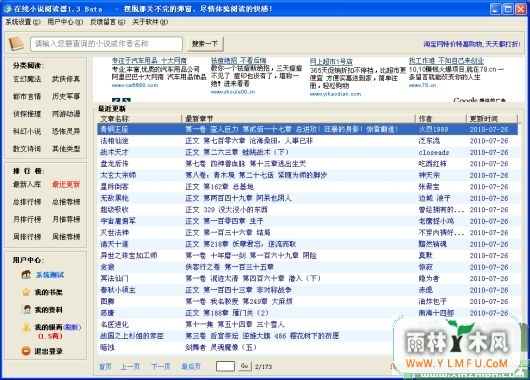This screenshot has height=380, width=530.
Task: Select the 无敌黑枪 novel row
Action: (308, 198)
